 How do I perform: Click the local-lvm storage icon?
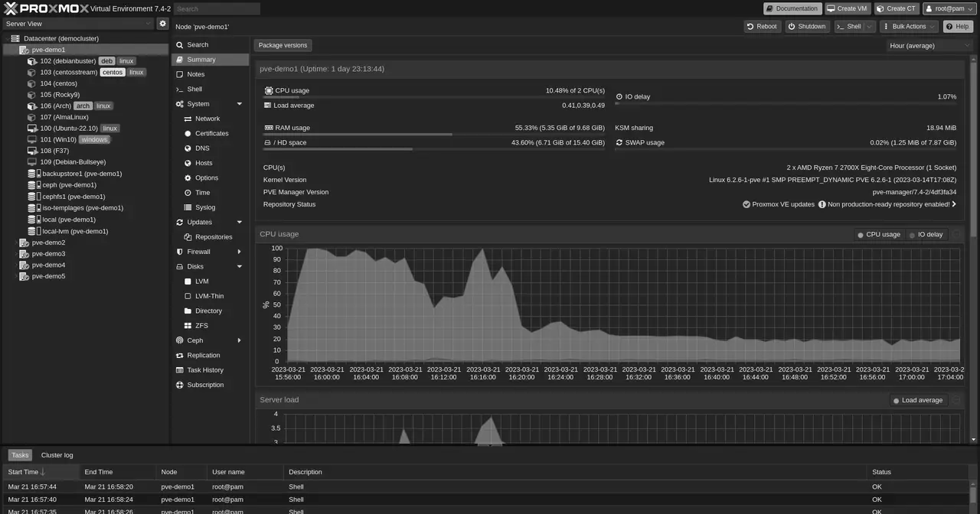(33, 231)
